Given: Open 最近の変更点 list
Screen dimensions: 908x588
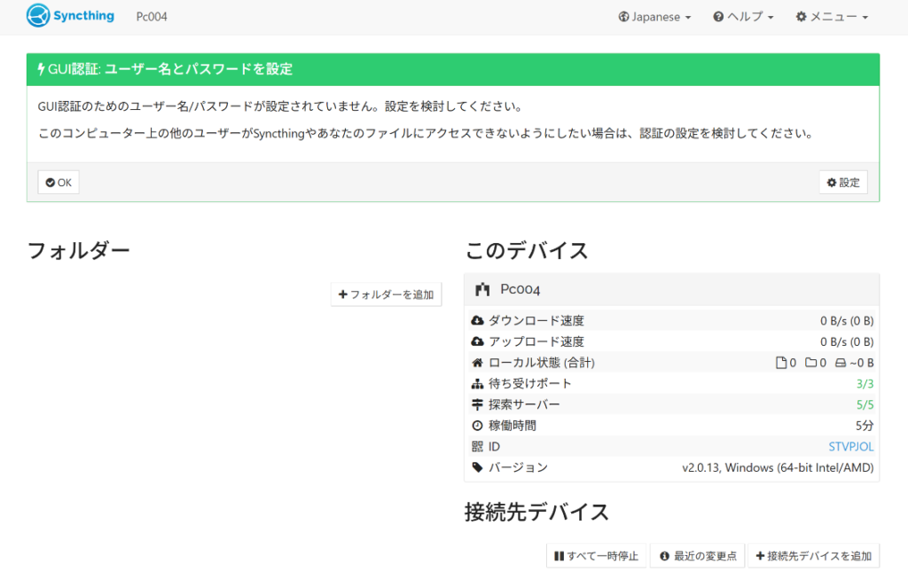Looking at the screenshot, I should tap(698, 556).
